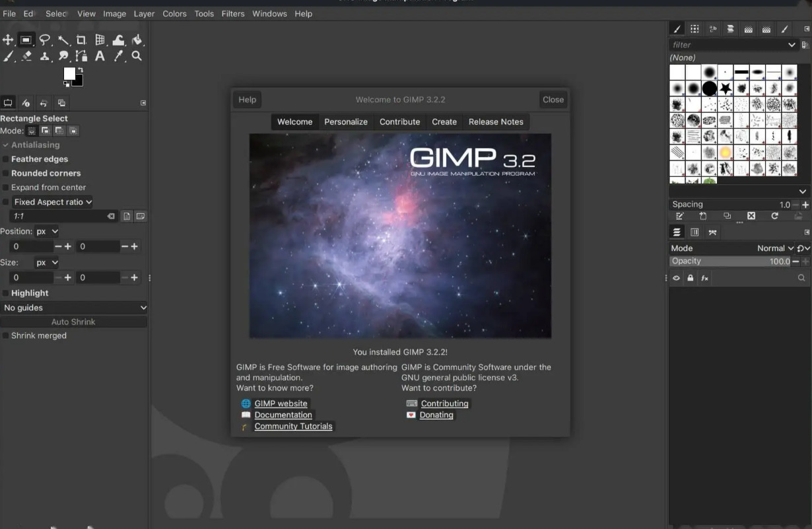
Task: Select the Zoom magnifier tool
Action: [137, 56]
